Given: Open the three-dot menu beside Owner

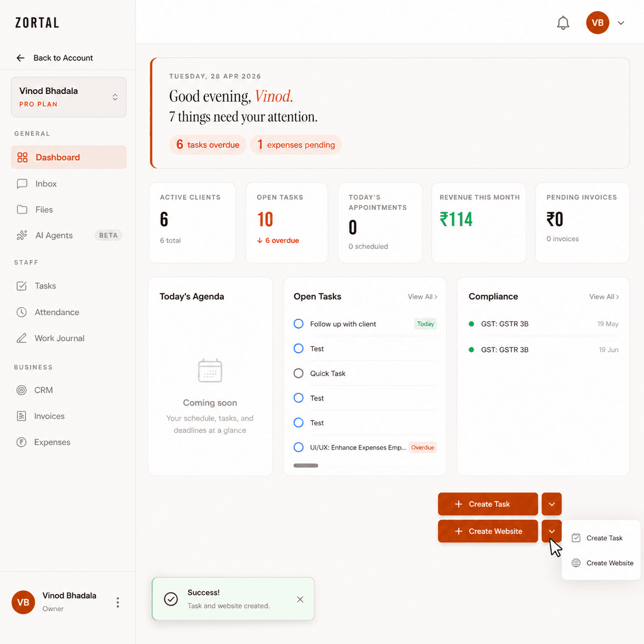Looking at the screenshot, I should pos(118,602).
